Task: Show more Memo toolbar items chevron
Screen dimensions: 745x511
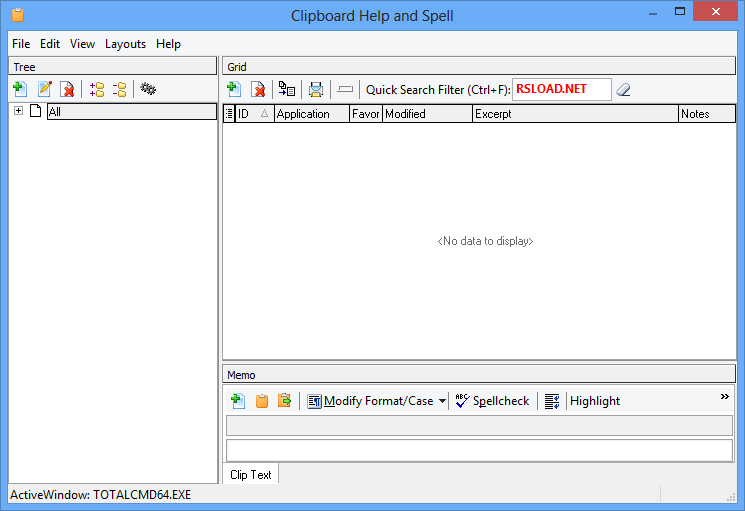Action: [725, 397]
